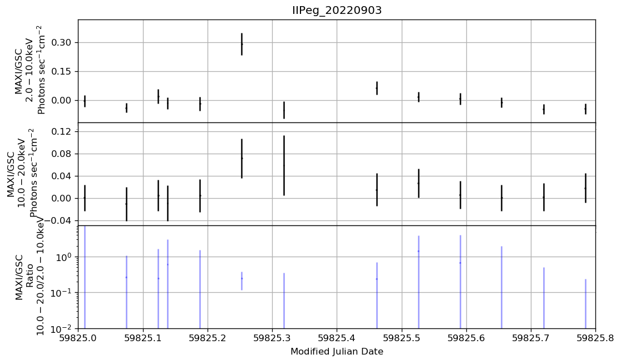Select the peak 0.30 data point in top panel
This screenshot has height=364, width=621.
241,44
